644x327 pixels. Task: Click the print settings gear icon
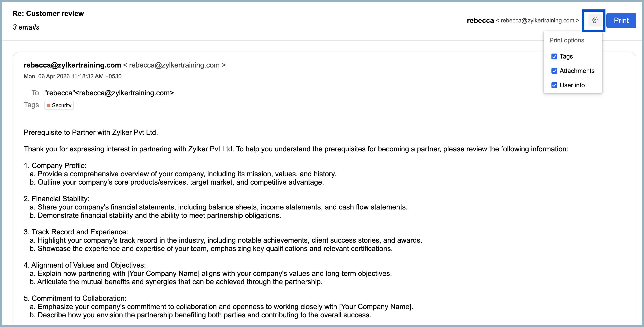pos(595,20)
